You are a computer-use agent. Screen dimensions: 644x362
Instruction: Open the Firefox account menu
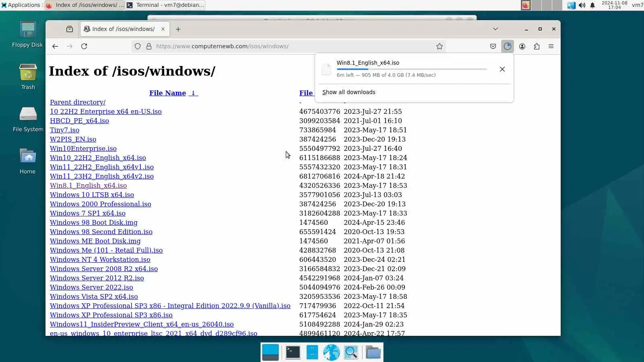(x=522, y=46)
